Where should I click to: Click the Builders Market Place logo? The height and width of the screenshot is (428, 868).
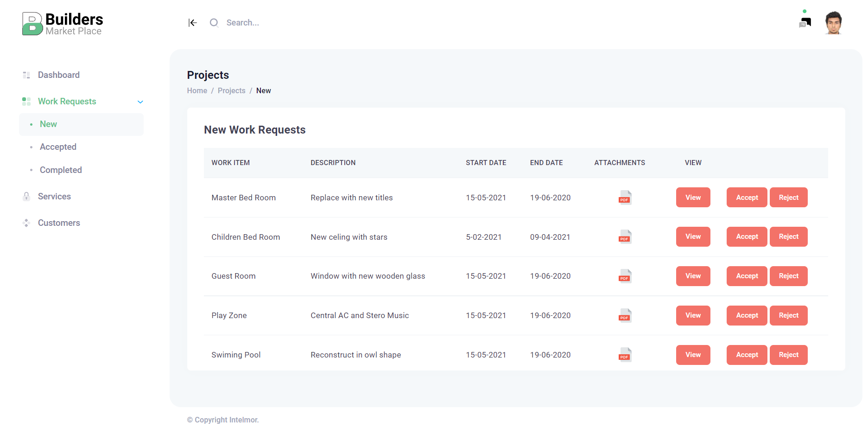63,24
